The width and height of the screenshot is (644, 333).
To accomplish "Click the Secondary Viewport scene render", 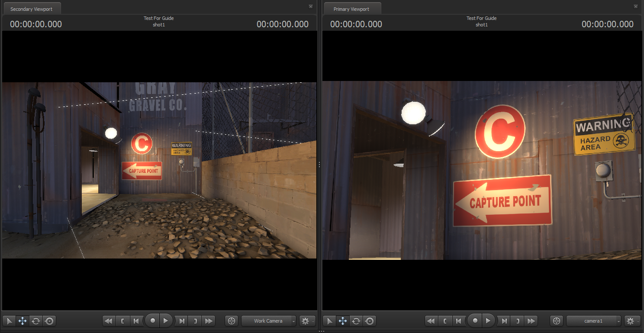I will click(x=159, y=170).
